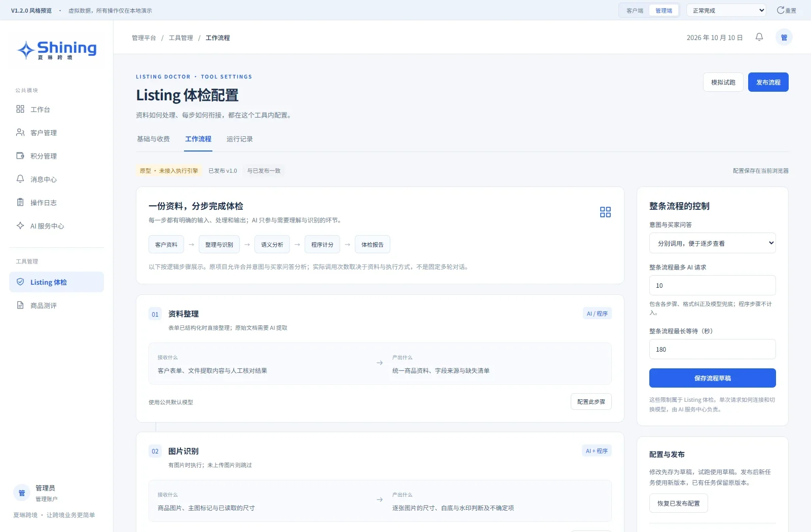Click 工具管理 in the breadcrumb

pyautogui.click(x=181, y=38)
